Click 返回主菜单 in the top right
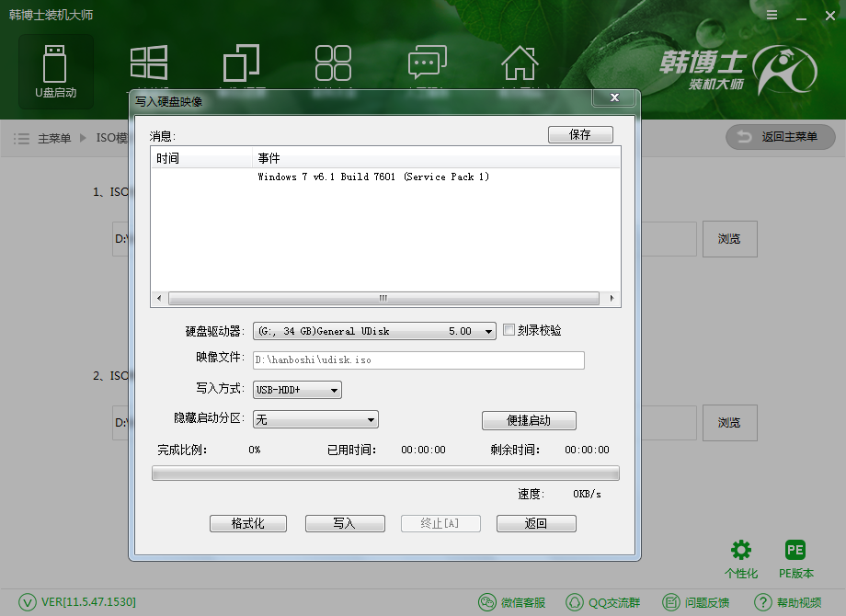 [780, 137]
